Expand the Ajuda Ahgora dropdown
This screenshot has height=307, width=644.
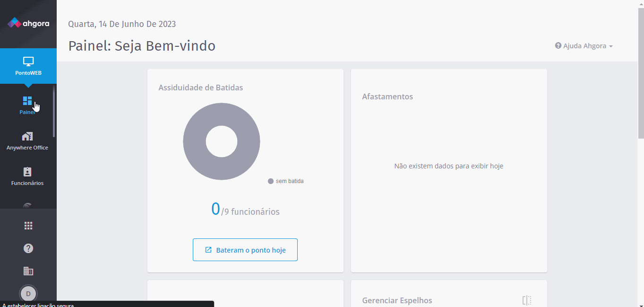584,45
